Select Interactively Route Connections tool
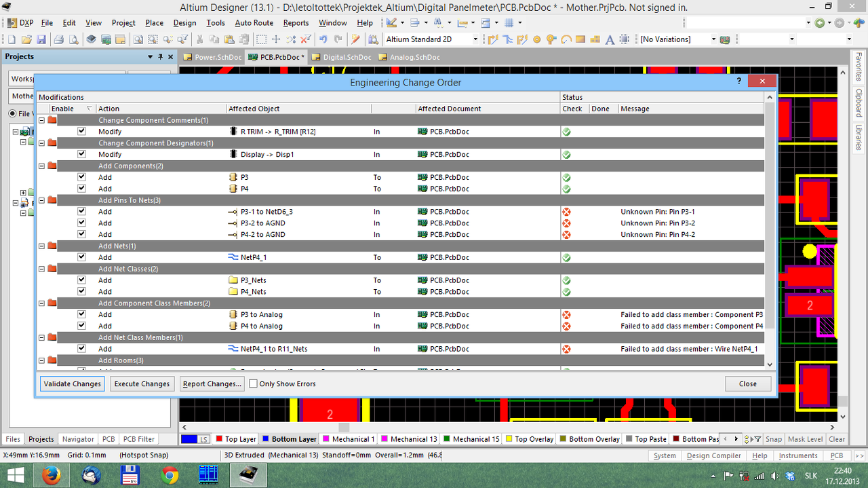Viewport: 868px width, 488px height. pyautogui.click(x=493, y=39)
